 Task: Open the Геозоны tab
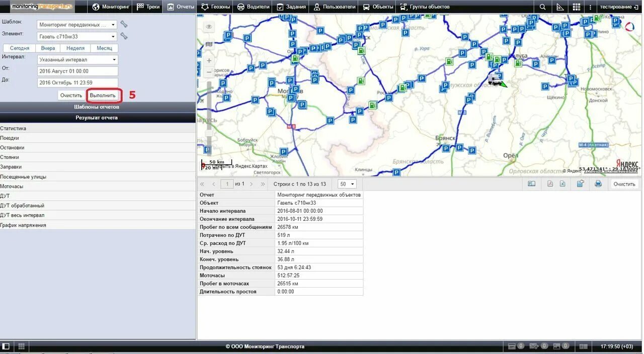(215, 7)
